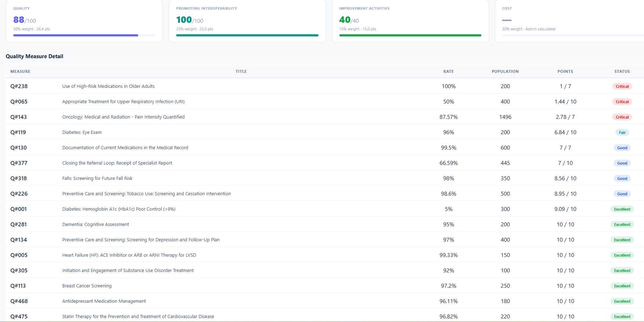Open the Dementia: Cognitive Assessment measure
This screenshot has width=644, height=322.
[95, 224]
